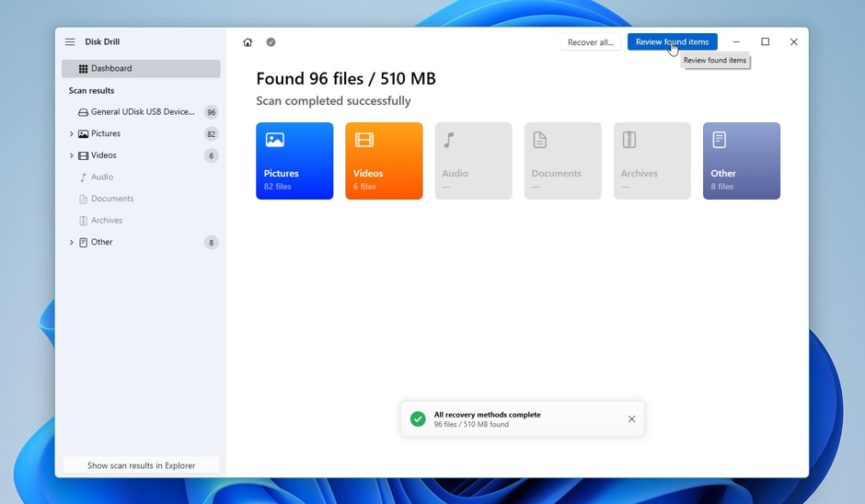Screen dimensions: 865x504
Task: Click the scan status checkmark icon
Action: coord(271,42)
